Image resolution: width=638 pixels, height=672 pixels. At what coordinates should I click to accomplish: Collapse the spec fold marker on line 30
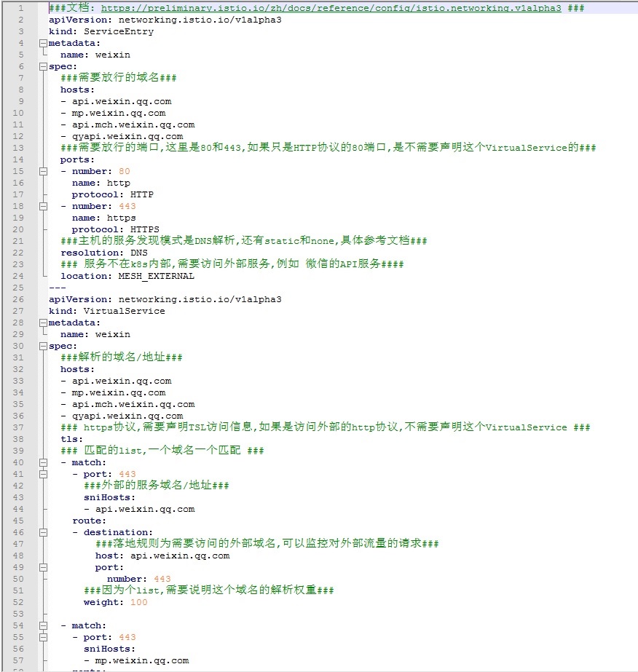(44, 346)
